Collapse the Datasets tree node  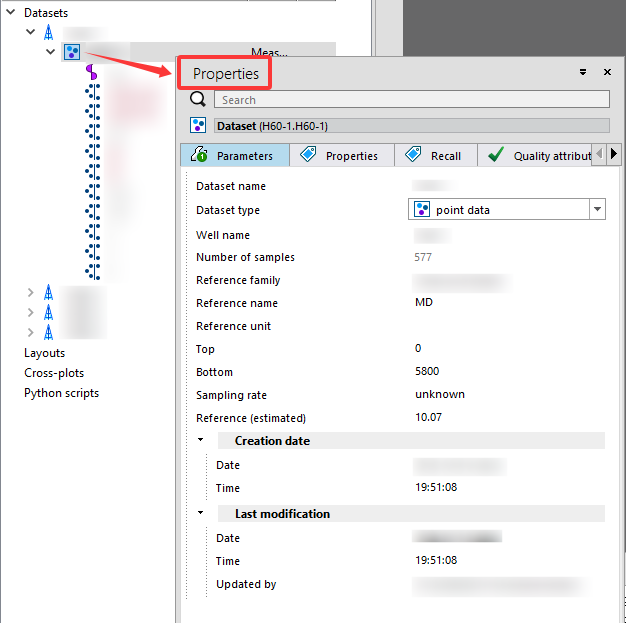coord(11,12)
